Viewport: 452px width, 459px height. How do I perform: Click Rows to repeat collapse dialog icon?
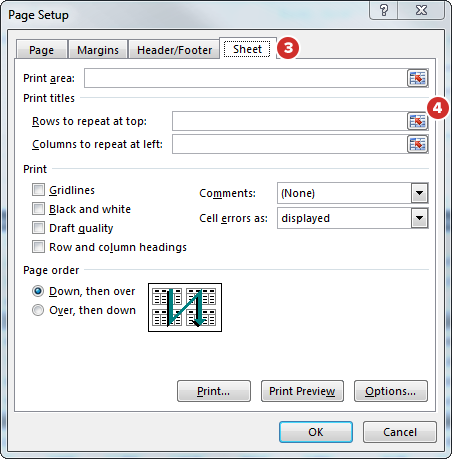pyautogui.click(x=417, y=121)
